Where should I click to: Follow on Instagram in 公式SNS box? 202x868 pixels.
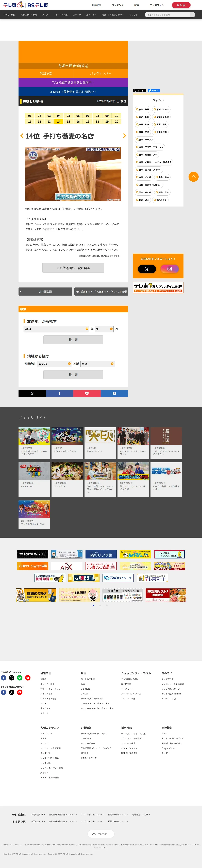169,269
